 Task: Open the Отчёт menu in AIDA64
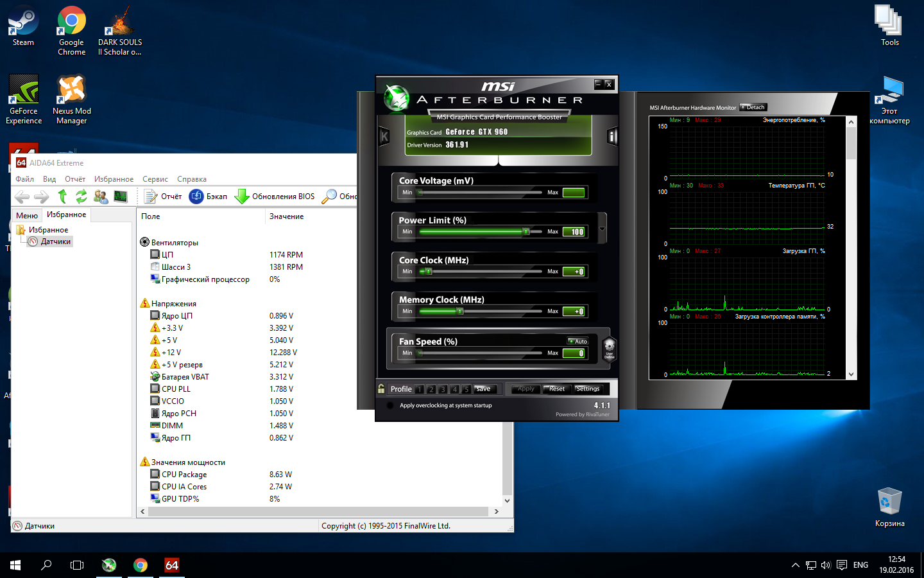[75, 179]
